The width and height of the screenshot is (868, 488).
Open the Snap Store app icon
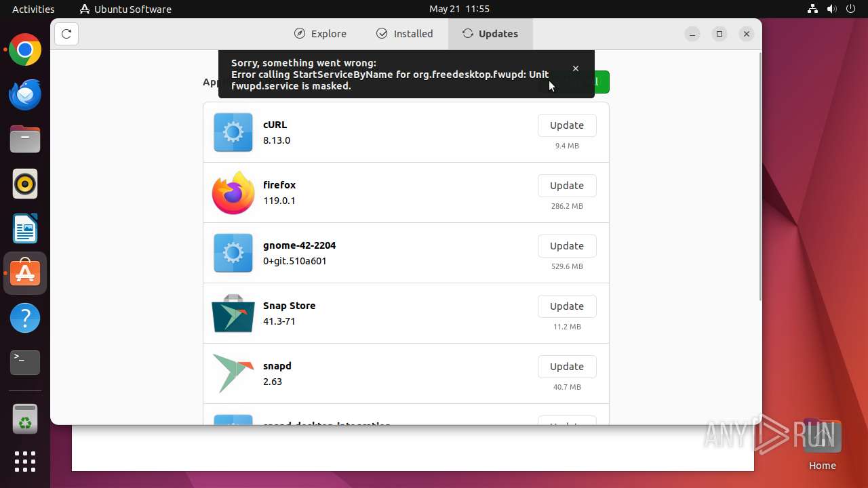click(x=233, y=313)
